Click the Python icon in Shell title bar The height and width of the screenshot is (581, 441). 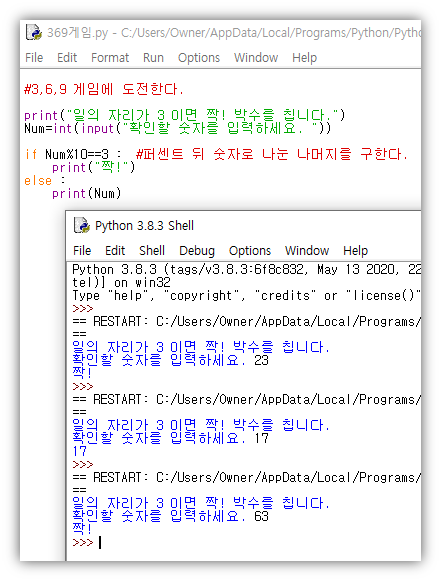click(82, 225)
